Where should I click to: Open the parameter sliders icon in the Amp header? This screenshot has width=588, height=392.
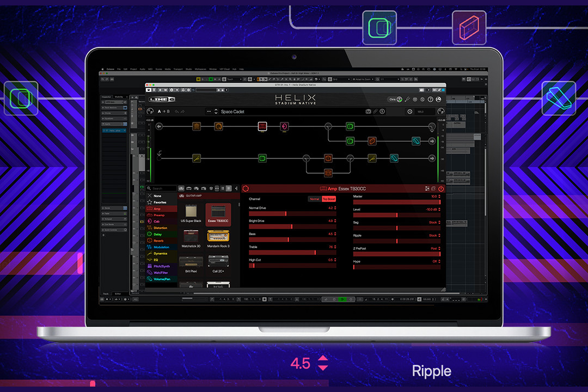coord(427,189)
